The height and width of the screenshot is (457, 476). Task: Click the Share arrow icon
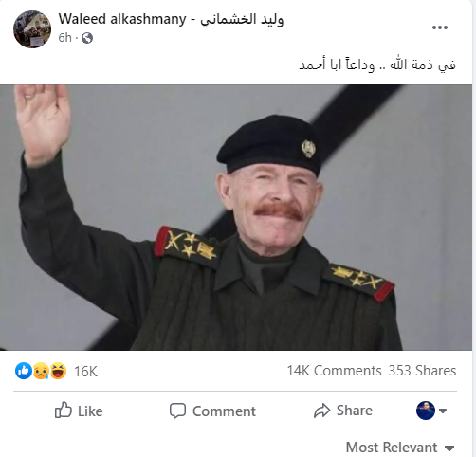click(321, 411)
